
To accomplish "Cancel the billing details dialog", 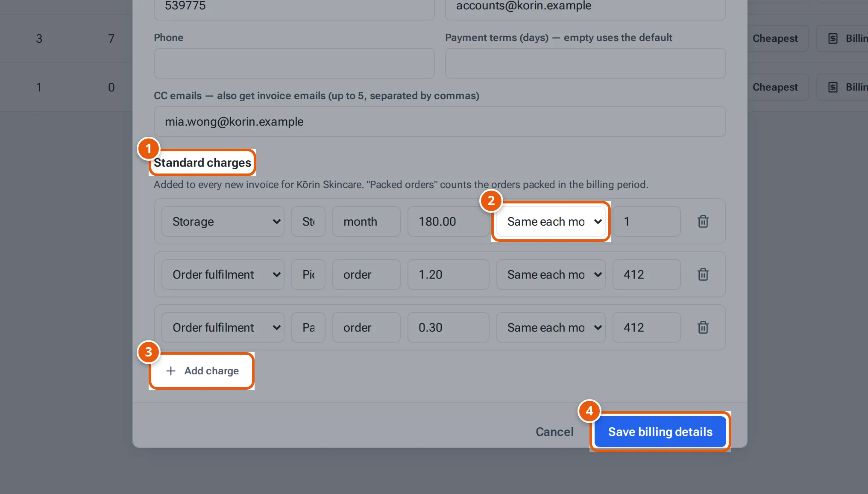I will 554,432.
